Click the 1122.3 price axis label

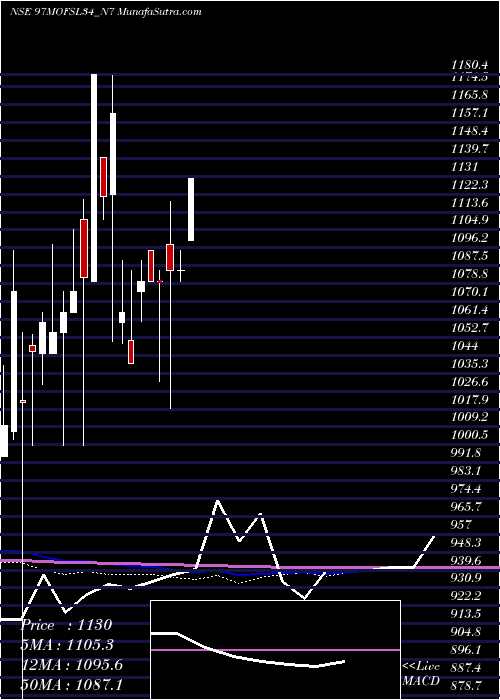[x=469, y=184]
